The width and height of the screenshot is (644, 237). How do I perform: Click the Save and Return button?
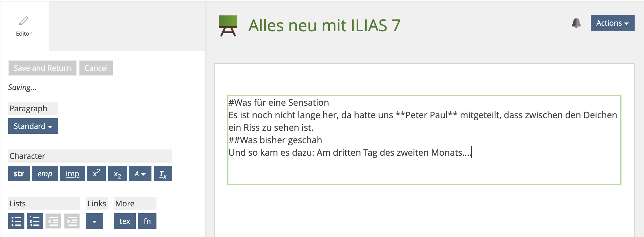[x=42, y=68]
